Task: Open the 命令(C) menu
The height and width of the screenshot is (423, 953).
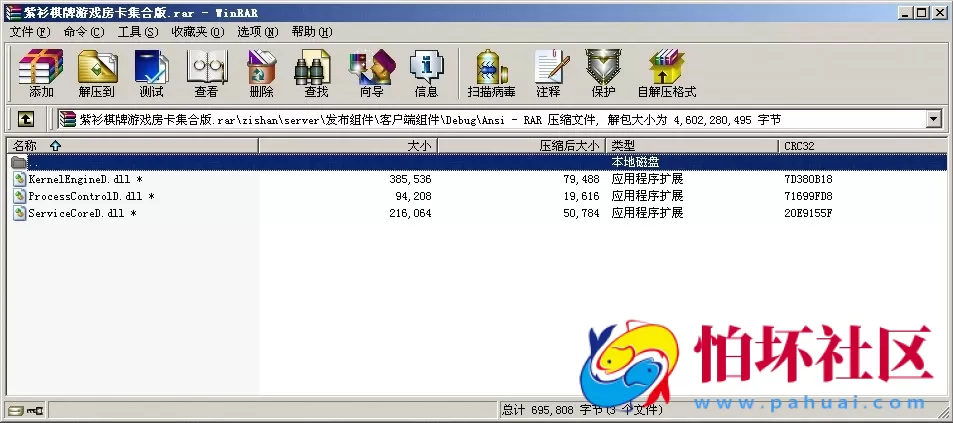Action: tap(84, 32)
